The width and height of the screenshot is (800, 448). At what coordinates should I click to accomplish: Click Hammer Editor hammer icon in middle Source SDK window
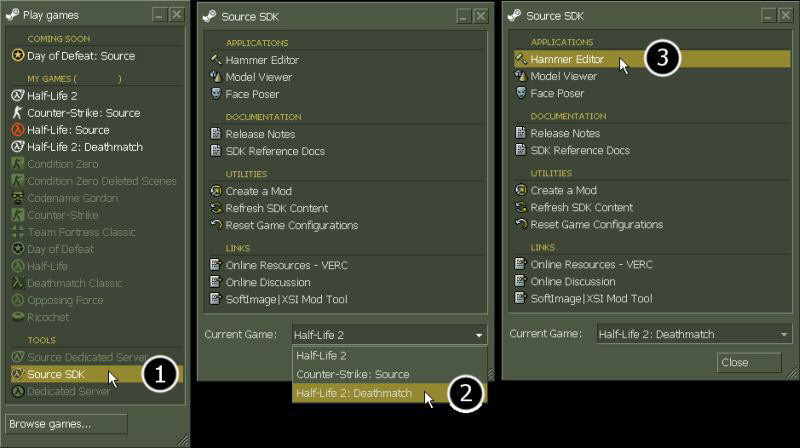coord(216,60)
